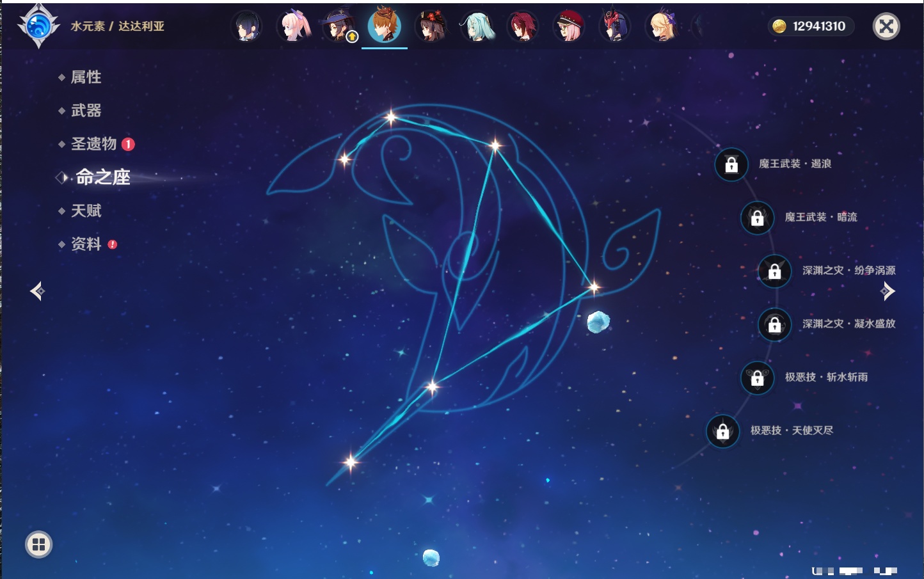Select the character with the red-flower hat
Image resolution: width=924 pixels, height=579 pixels.
coord(431,26)
